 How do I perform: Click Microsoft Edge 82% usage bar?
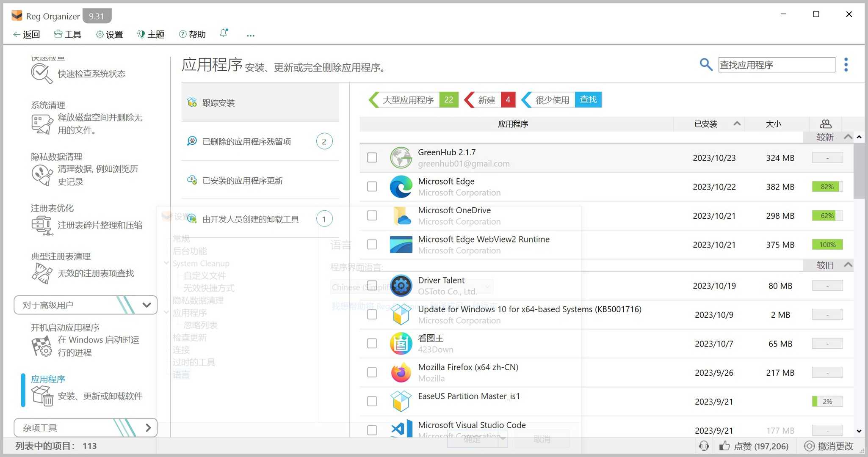tap(827, 186)
